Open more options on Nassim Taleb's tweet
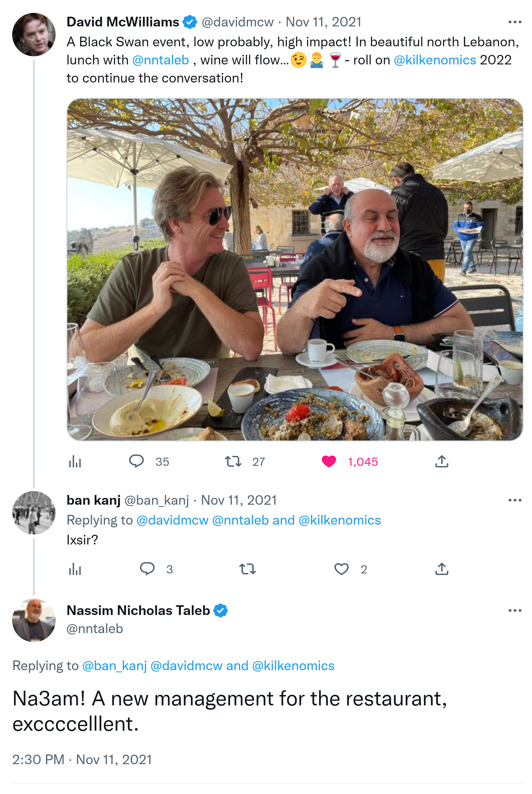 515,611
